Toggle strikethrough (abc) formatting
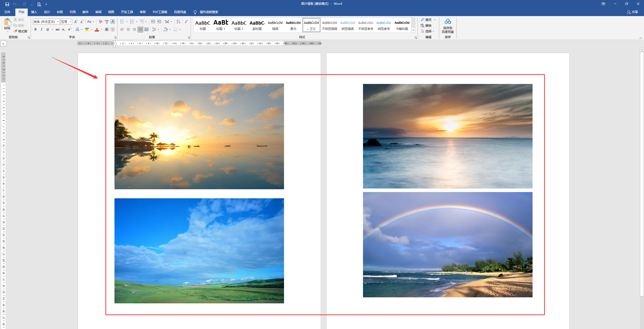This screenshot has height=329, width=644. (x=58, y=29)
